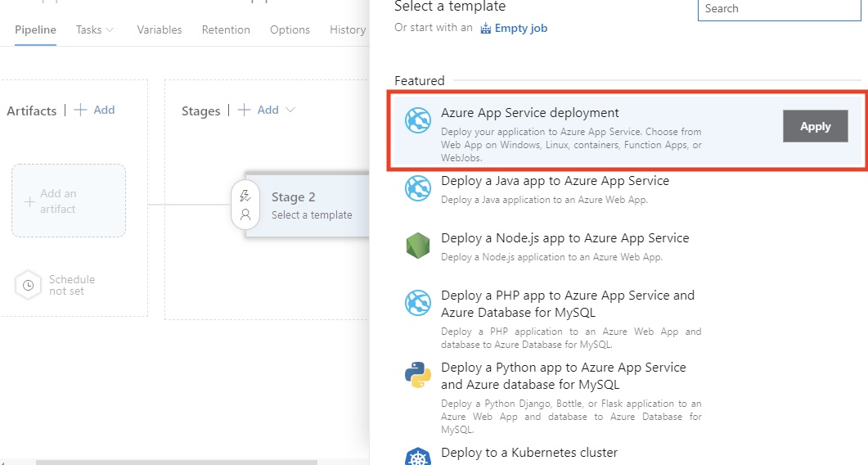Click the Add an artifact box
Image resolution: width=868 pixels, height=465 pixels.
click(69, 201)
